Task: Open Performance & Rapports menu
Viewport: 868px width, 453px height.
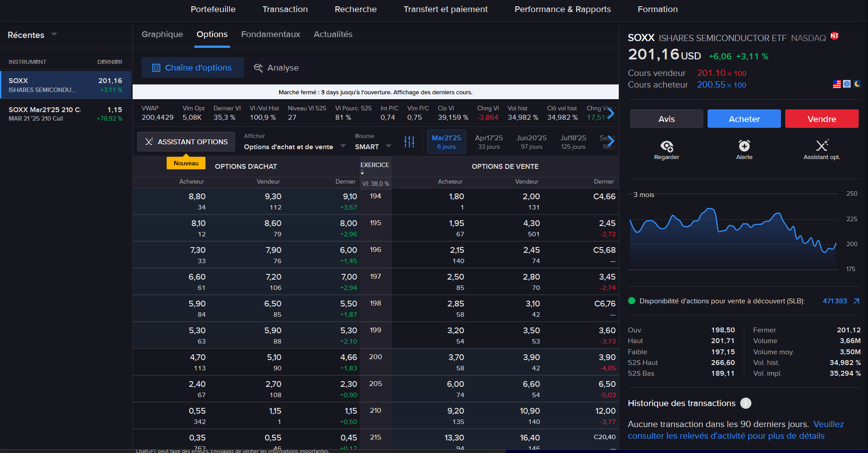Action: 562,9
